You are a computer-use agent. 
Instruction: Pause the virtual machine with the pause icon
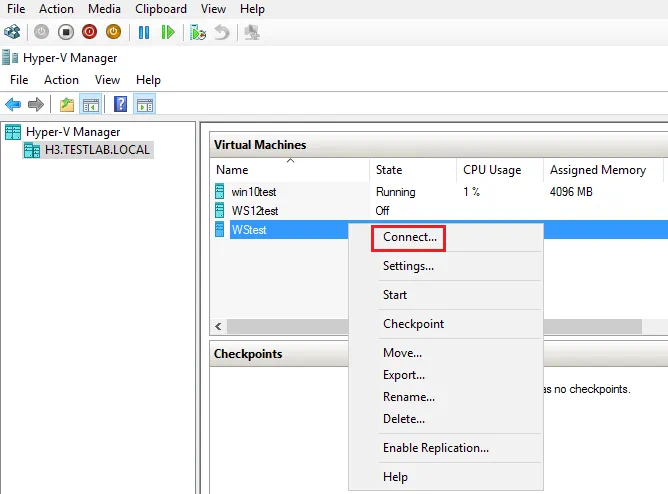point(144,32)
